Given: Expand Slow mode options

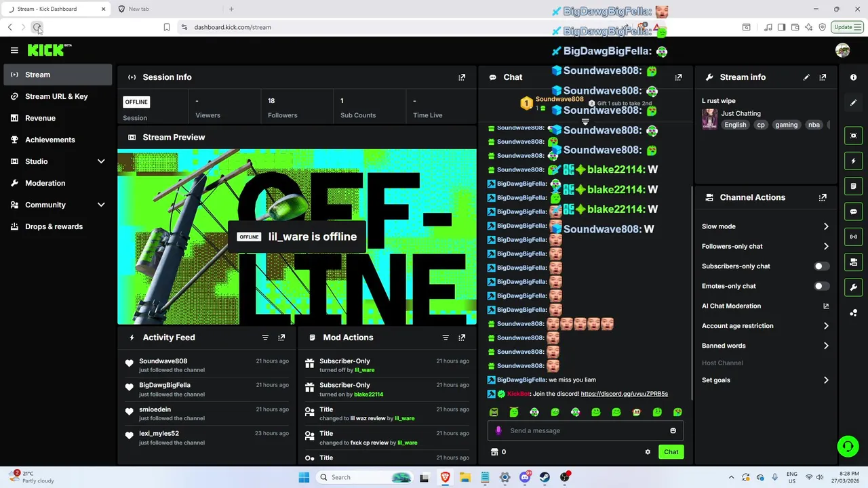Looking at the screenshot, I should click(826, 226).
